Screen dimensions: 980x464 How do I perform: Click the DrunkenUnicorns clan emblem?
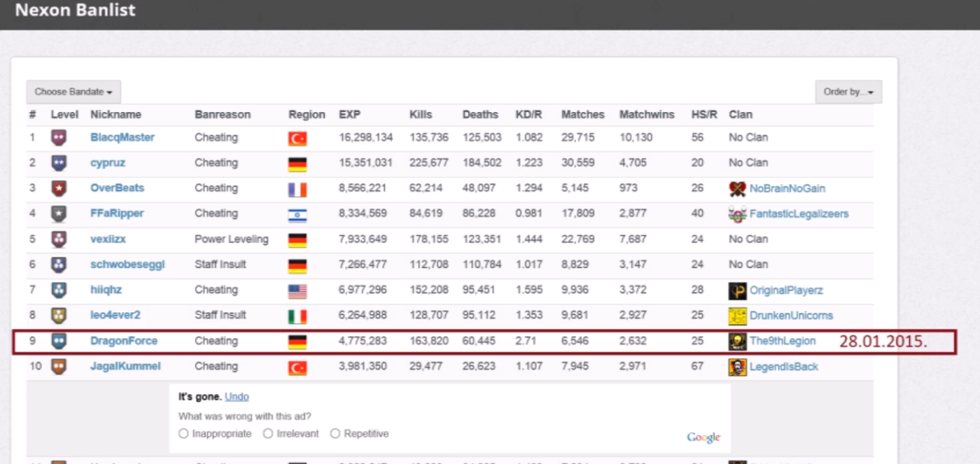click(x=738, y=316)
